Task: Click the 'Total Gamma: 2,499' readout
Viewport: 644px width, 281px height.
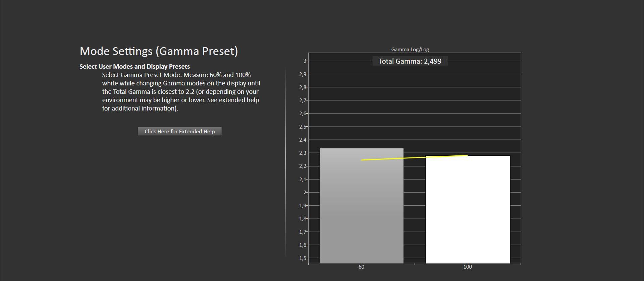Action: 410,61
